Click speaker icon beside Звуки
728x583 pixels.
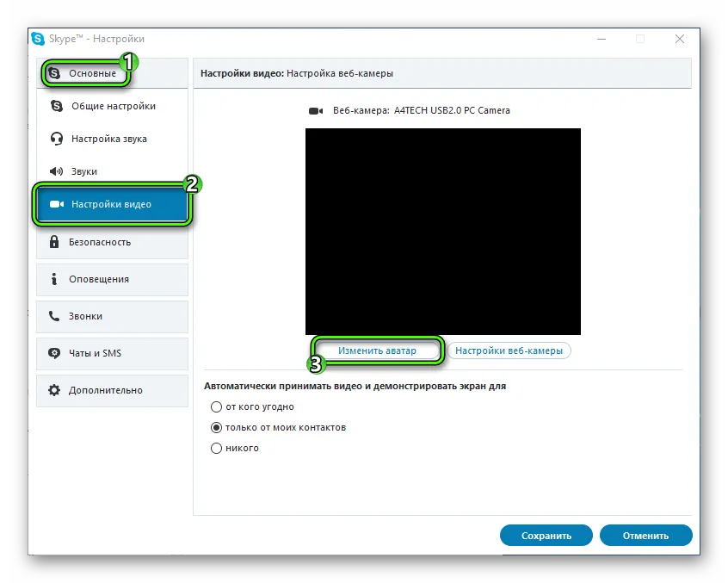click(x=56, y=171)
